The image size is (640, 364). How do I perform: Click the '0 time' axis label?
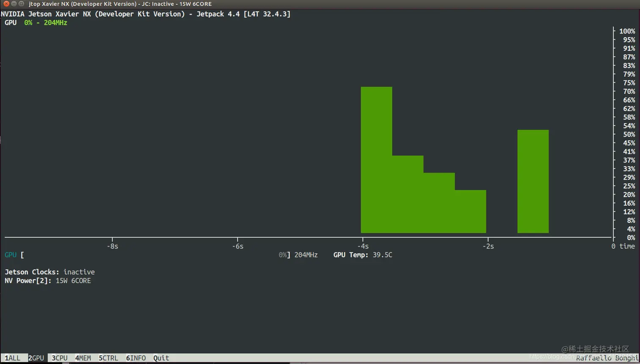pyautogui.click(x=623, y=246)
